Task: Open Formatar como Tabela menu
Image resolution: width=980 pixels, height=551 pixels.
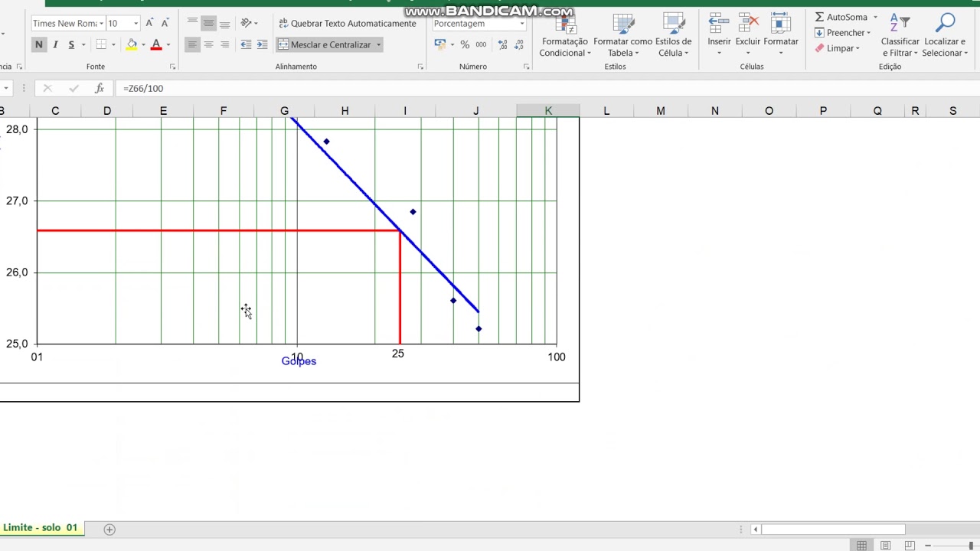Action: (622, 36)
